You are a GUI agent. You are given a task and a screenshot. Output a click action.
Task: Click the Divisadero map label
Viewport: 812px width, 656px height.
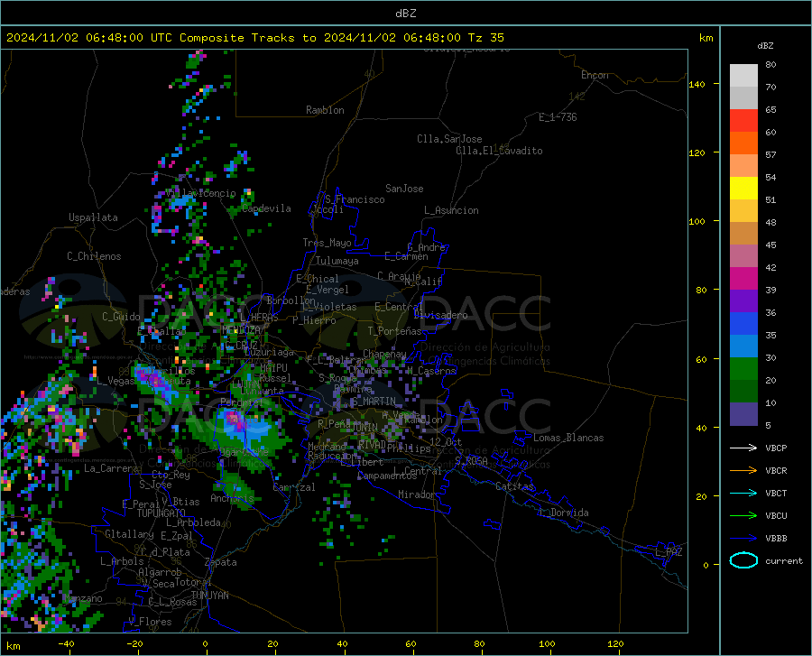pyautogui.click(x=440, y=315)
